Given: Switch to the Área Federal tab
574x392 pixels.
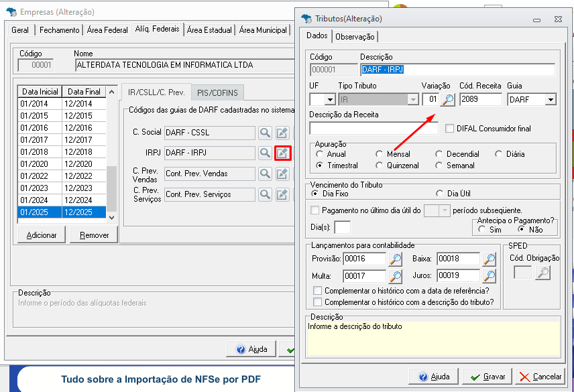Looking at the screenshot, I should 107,30.
